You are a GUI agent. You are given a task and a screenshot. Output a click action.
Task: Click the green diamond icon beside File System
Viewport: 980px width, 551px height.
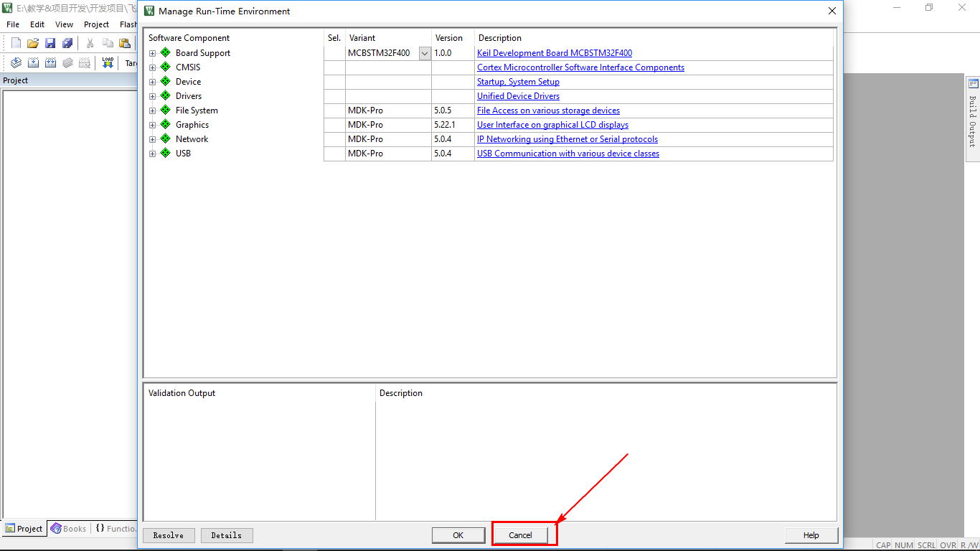[x=165, y=110]
